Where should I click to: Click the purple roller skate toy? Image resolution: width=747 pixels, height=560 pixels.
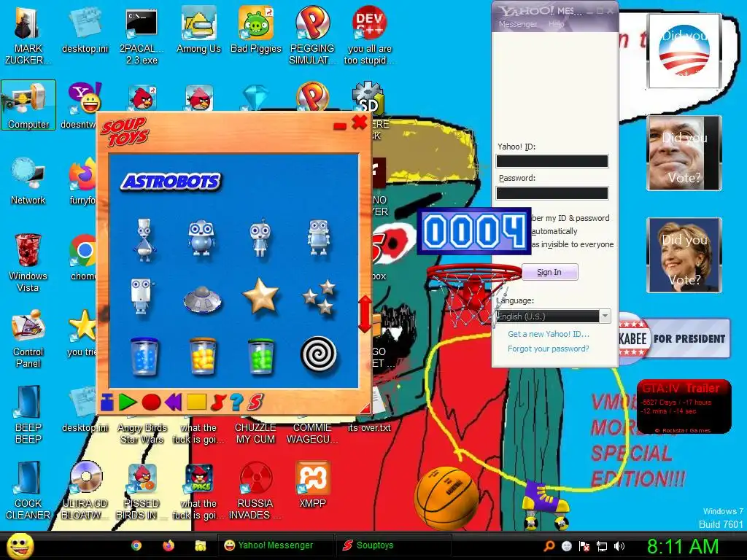pos(546,506)
